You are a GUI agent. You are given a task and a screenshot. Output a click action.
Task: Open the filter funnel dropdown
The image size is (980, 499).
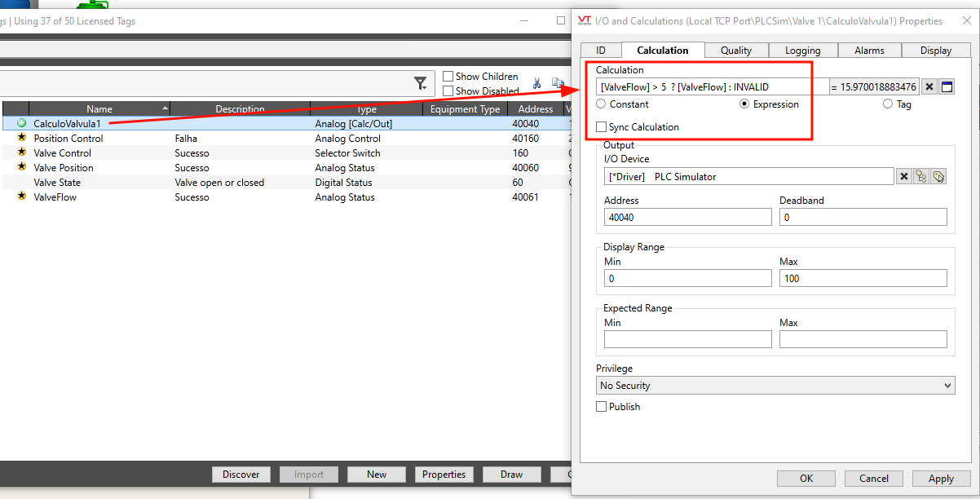point(421,83)
